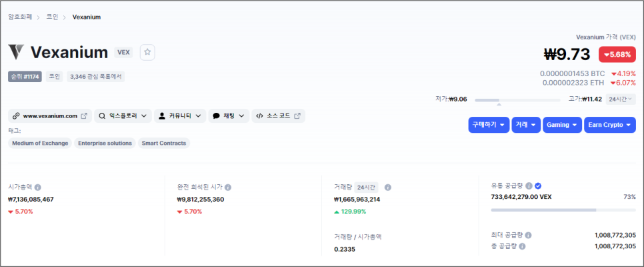Add Vexanium to watchlist with star icon
Screen dimensions: 644x267
pyautogui.click(x=148, y=52)
